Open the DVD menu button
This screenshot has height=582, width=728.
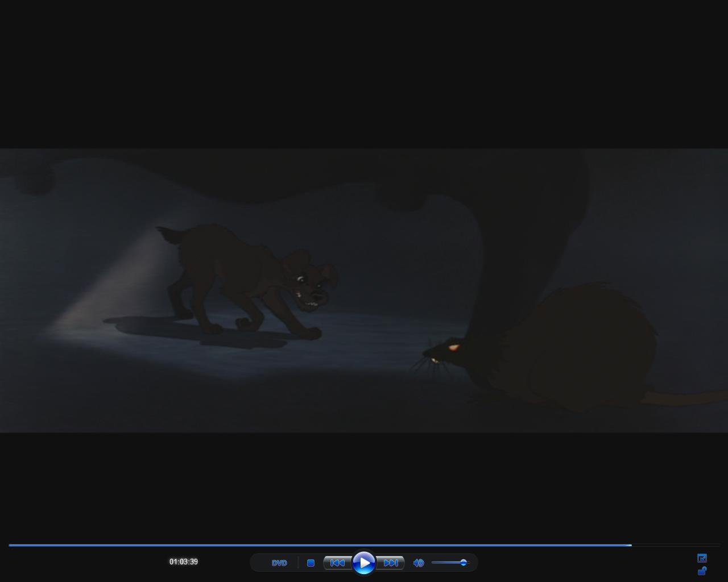tap(279, 563)
